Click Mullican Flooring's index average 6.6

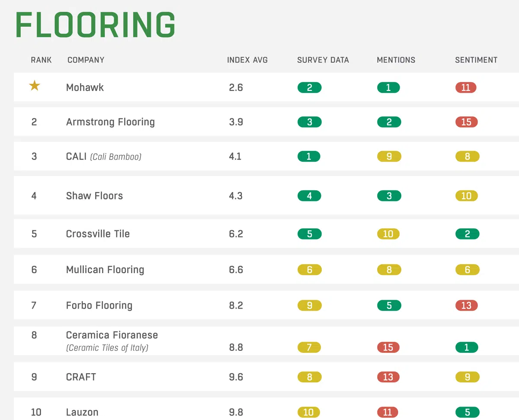click(x=236, y=270)
